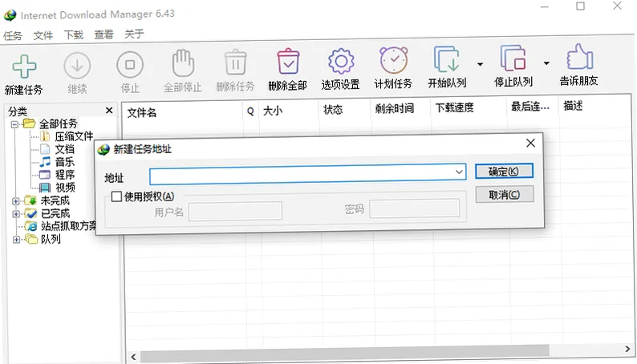Sort by 文件名 column header
This screenshot has height=364, width=637.
(x=142, y=112)
